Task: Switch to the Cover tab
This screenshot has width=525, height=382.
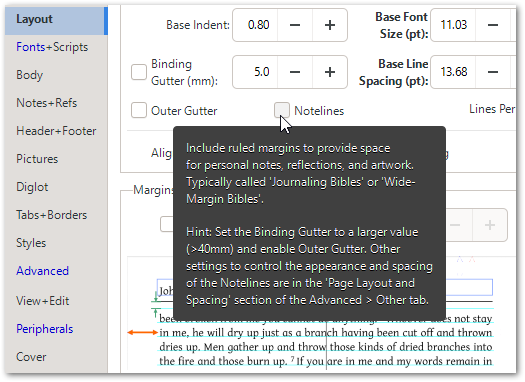Action: [x=31, y=357]
